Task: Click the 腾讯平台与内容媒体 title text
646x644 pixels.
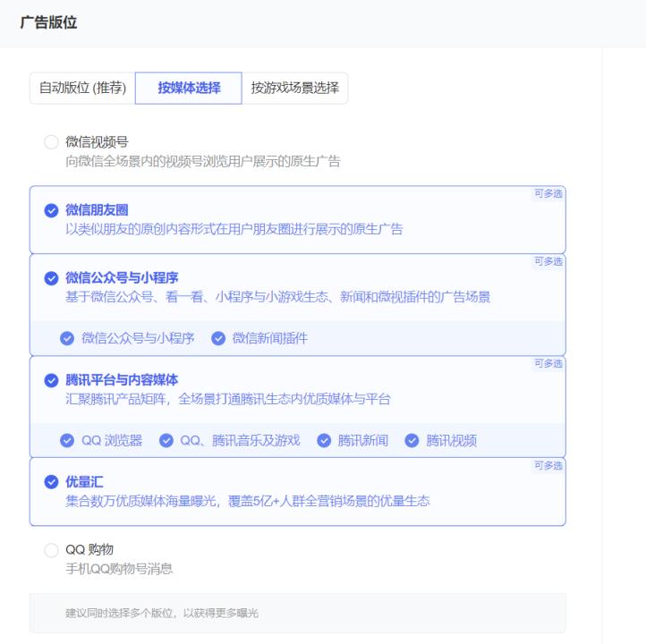Action: coord(122,379)
